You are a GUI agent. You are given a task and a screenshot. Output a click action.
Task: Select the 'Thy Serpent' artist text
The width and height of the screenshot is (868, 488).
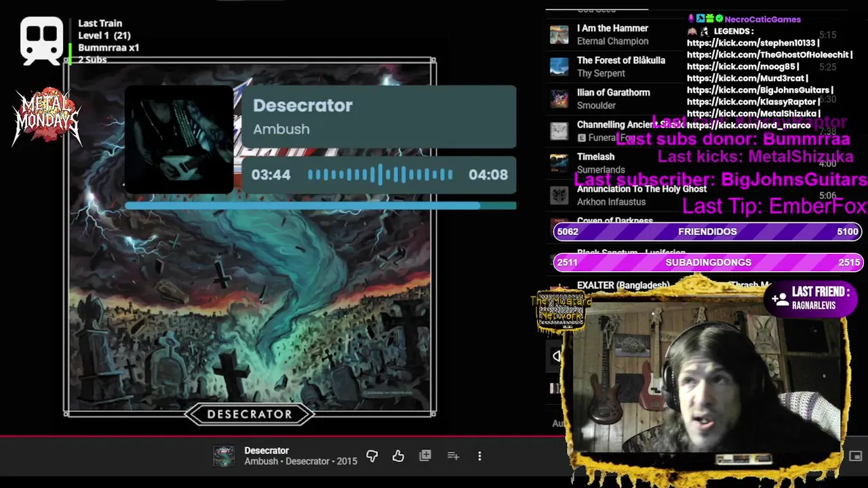(x=601, y=73)
